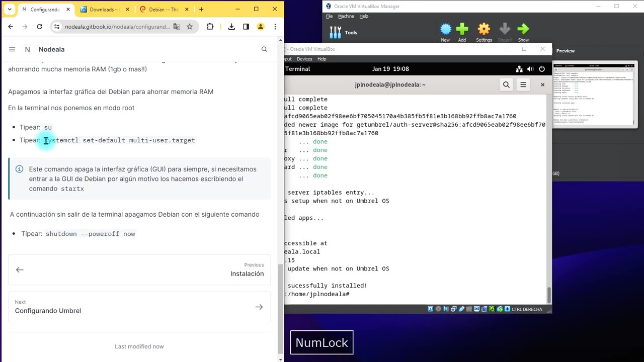This screenshot has width=644, height=362.
Task: Click the terminal window scrollbar
Action: (549, 295)
